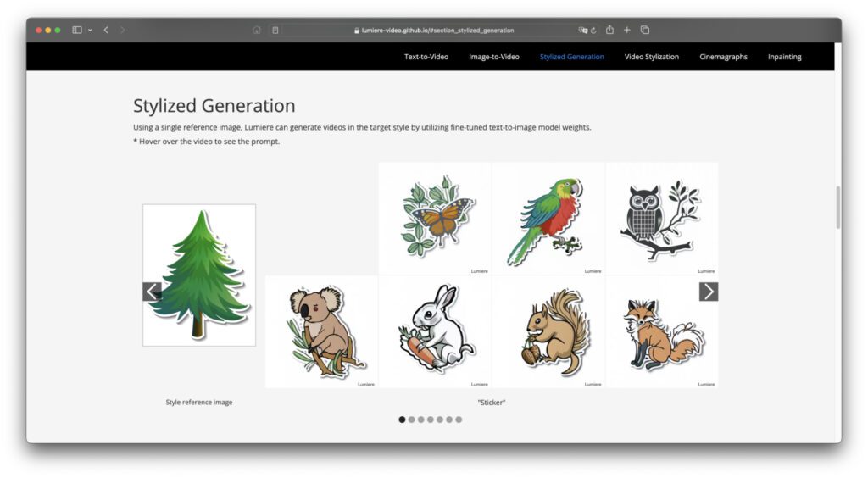Go to the Cinemagraphs section
The width and height of the screenshot is (868, 478).
(x=723, y=57)
